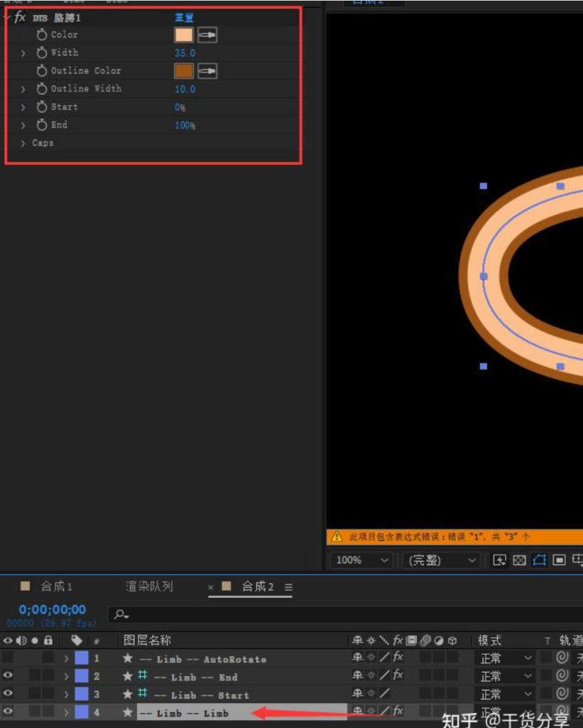This screenshot has height=728, width=583.
Task: Open the magnification dropdown showing 100%
Action: point(360,560)
